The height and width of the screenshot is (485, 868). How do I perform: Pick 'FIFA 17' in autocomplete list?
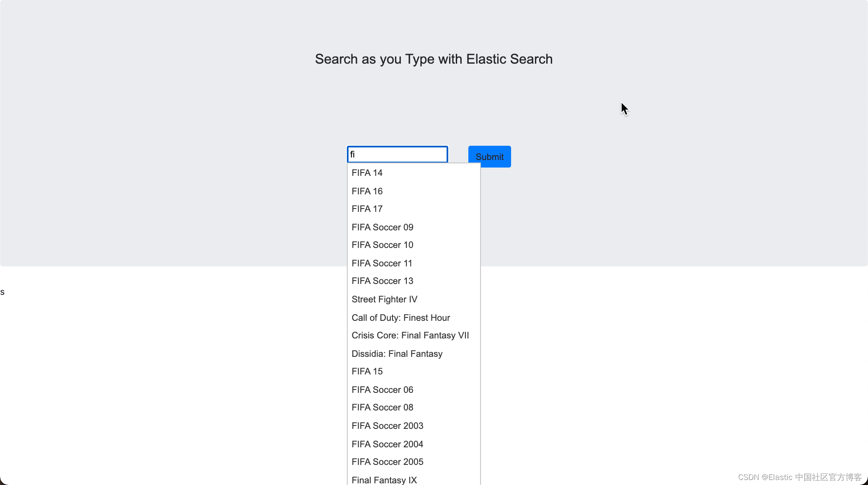click(x=367, y=209)
